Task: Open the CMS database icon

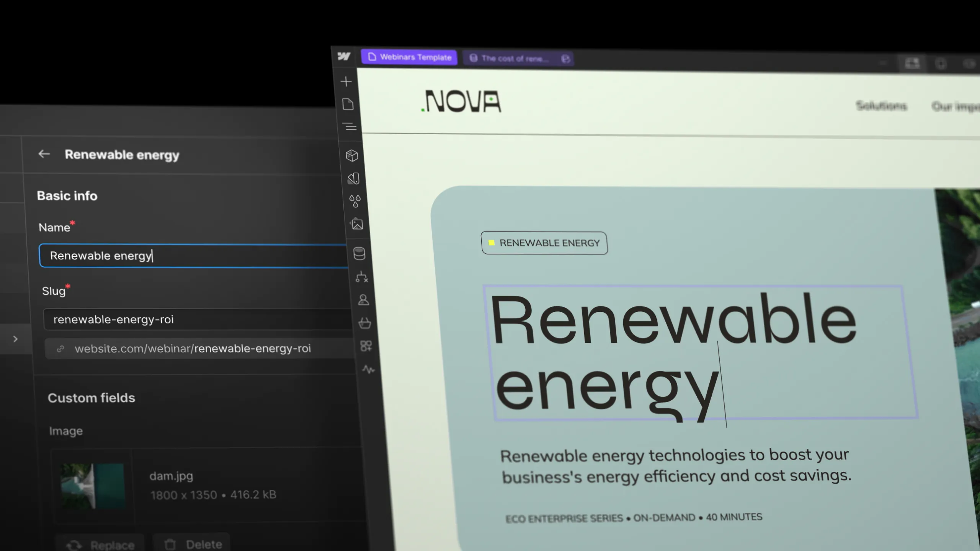Action: click(x=359, y=253)
